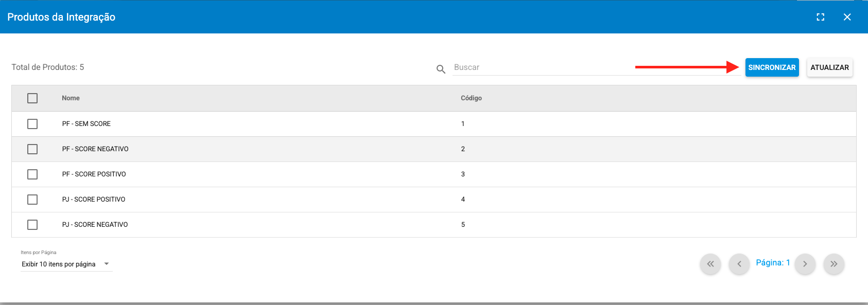Tick the PJ - SCORE NEGATIVO checkbox

(x=32, y=225)
